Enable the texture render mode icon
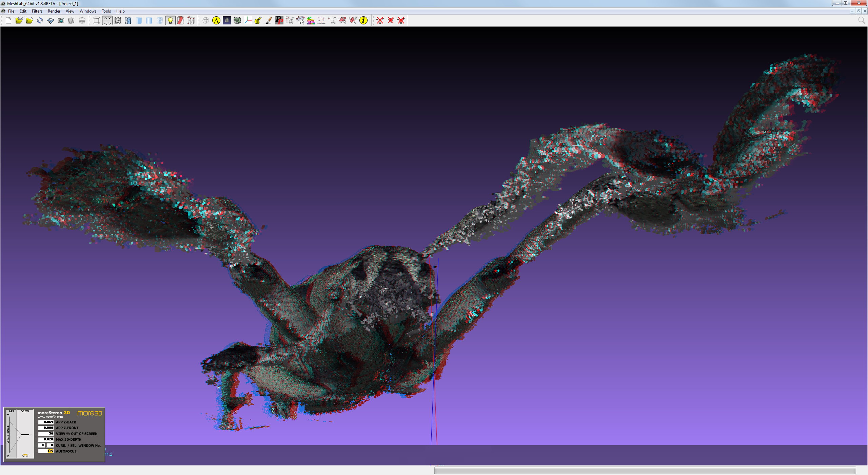 coord(160,21)
